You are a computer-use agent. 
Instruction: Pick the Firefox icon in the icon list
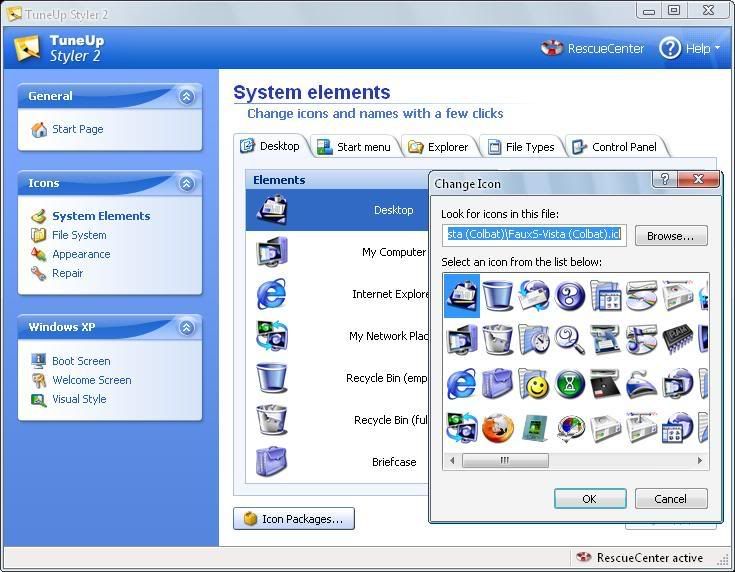coord(497,428)
